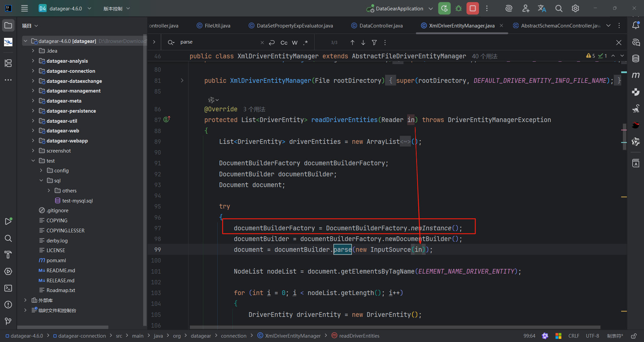Open the translation plugin icon

click(542, 8)
